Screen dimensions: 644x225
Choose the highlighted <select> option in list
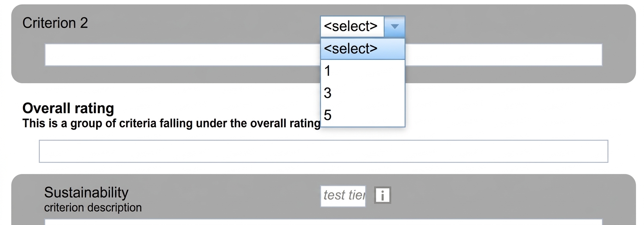pos(363,49)
